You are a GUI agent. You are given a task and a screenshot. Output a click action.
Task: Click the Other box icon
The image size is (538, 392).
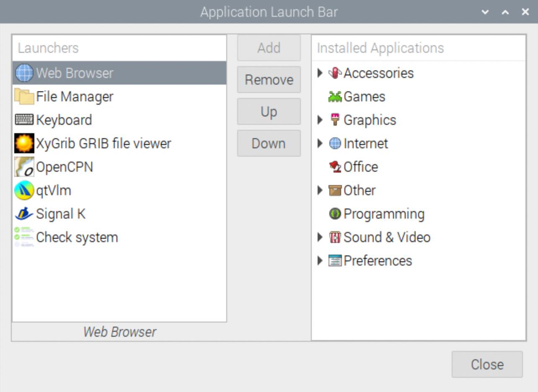pos(335,190)
